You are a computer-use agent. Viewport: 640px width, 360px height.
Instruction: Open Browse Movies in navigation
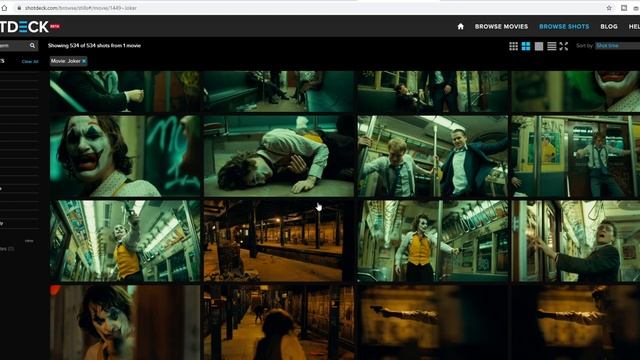pos(501,27)
